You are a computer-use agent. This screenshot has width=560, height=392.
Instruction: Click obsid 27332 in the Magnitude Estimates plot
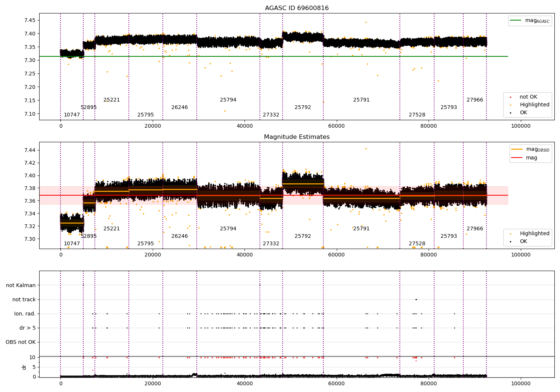coord(271,244)
